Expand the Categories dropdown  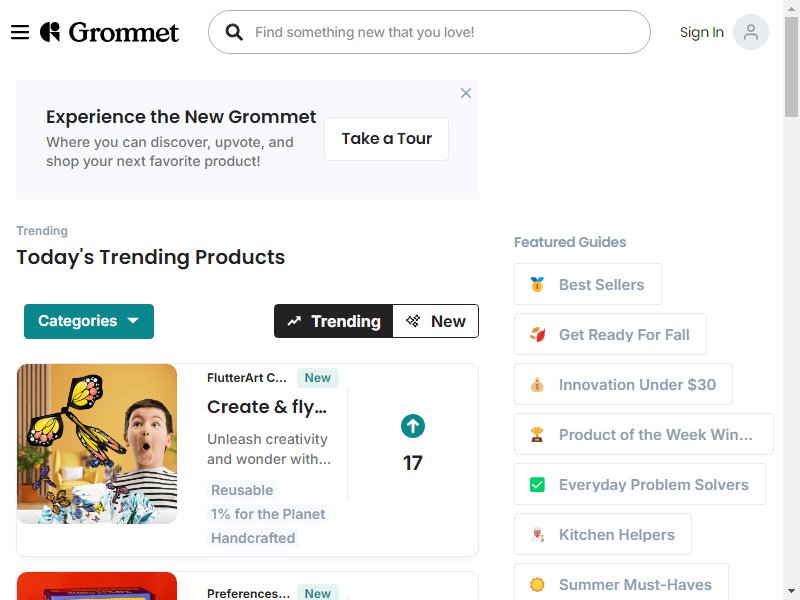pos(89,321)
